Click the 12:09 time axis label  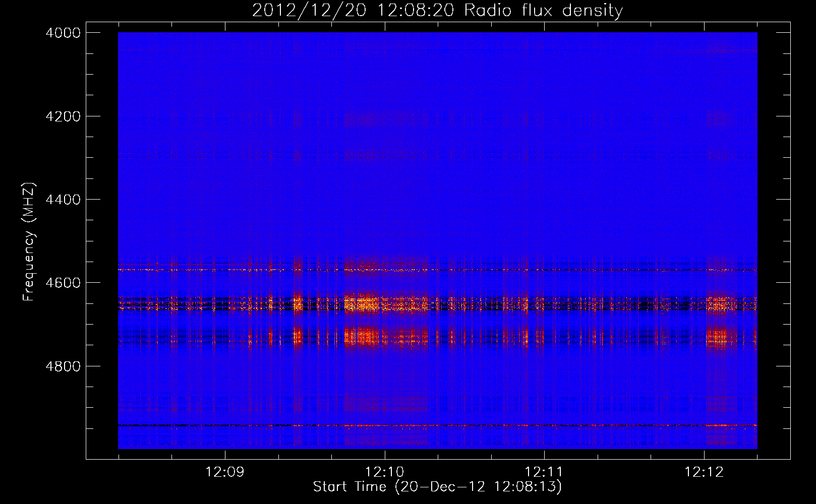pos(224,472)
